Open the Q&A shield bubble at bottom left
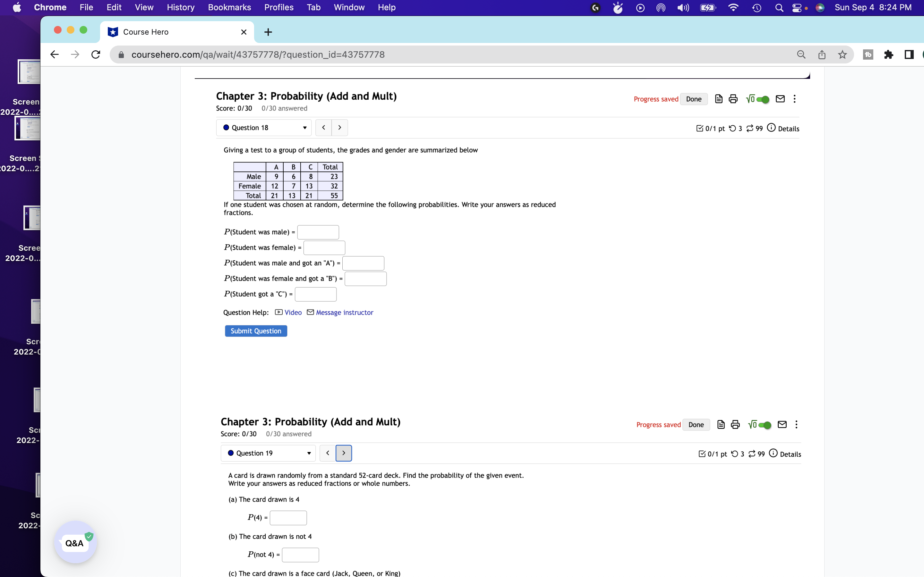 (75, 543)
